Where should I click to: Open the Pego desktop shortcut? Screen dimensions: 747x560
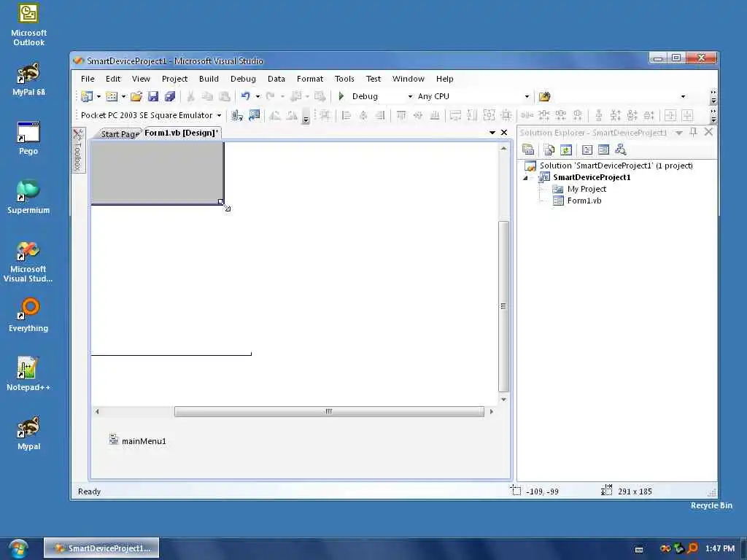click(28, 139)
